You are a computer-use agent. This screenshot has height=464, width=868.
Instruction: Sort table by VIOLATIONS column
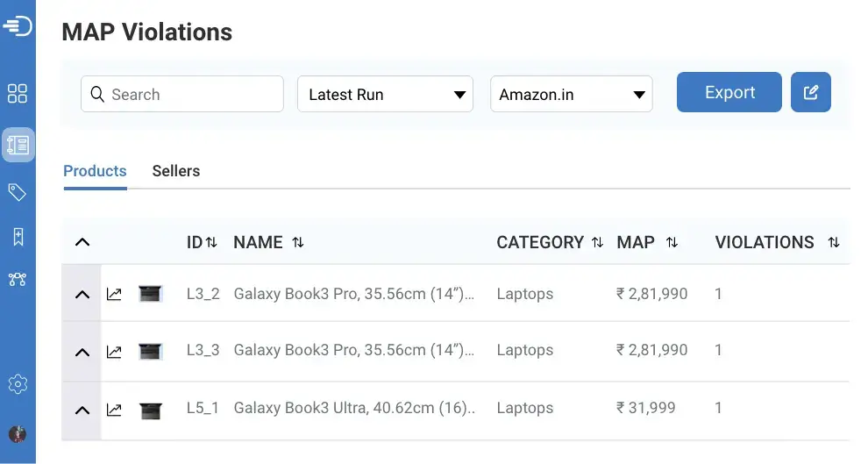(x=834, y=242)
